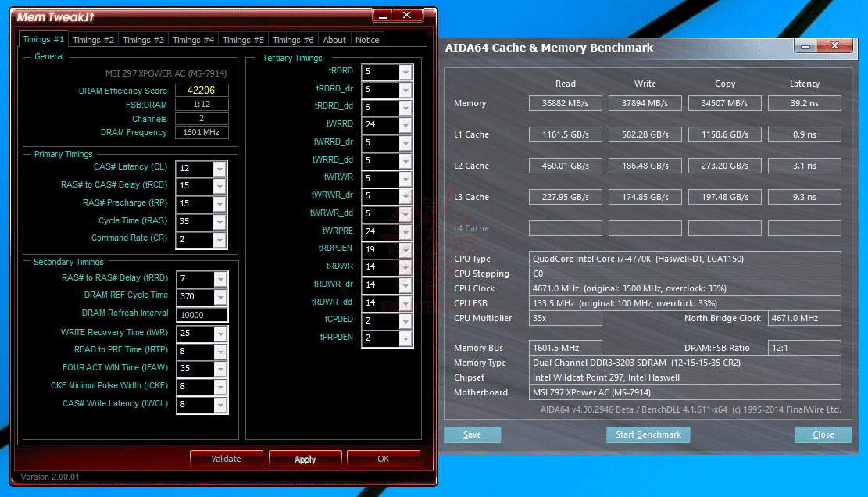This screenshot has width=868, height=497.
Task: Open the tWRRD dropdown
Action: click(x=405, y=124)
